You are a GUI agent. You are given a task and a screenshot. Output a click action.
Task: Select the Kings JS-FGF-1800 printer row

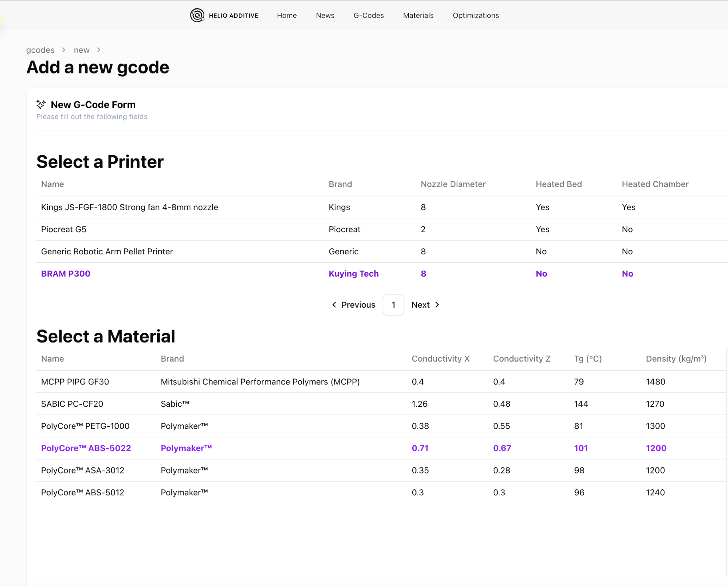(x=382, y=207)
